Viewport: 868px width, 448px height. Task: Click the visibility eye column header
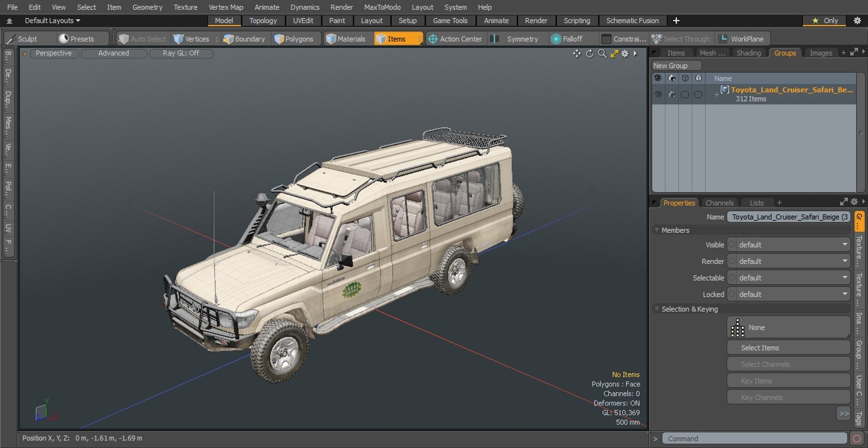(x=658, y=78)
